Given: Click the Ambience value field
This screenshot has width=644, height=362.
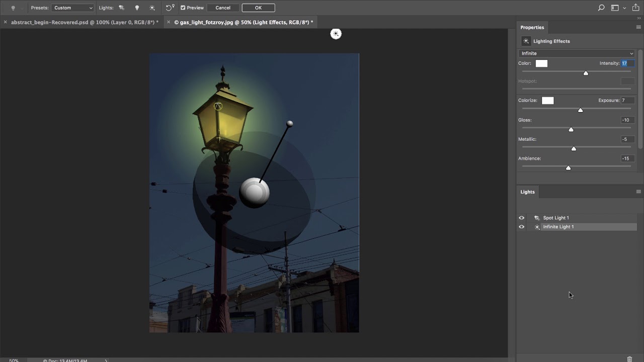Looking at the screenshot, I should pos(627,158).
